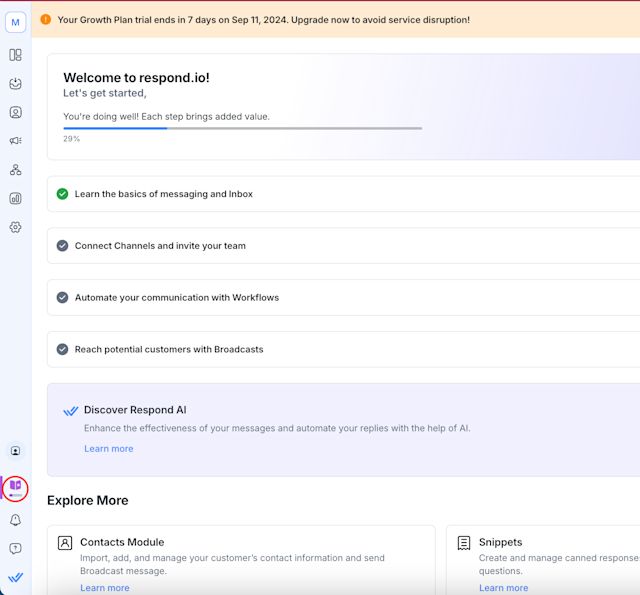Click the Growth Plan trial banner message
The image size is (640, 595).
coord(264,20)
